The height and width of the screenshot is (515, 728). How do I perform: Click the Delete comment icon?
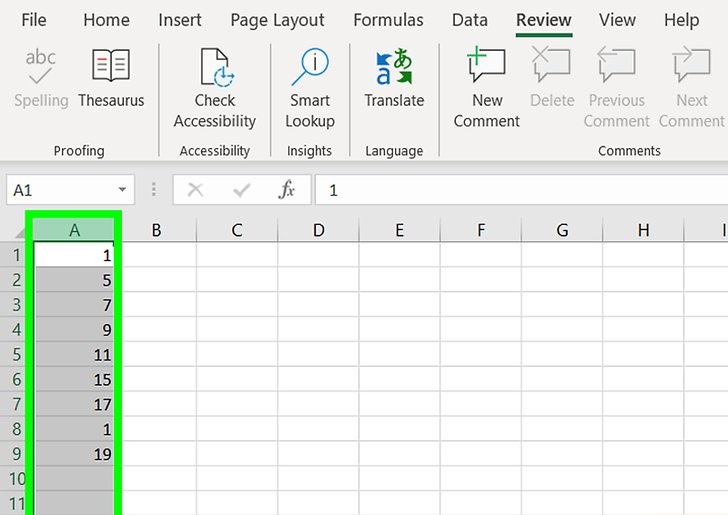pos(552,67)
